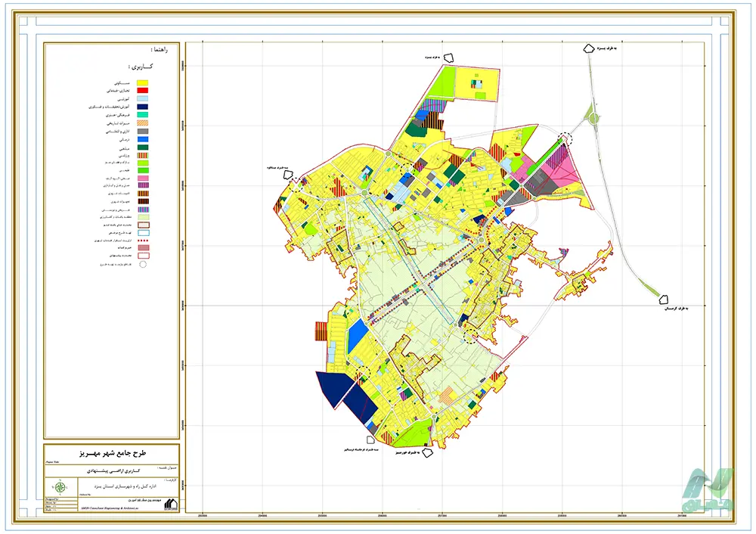Screen dimensions: 756x534
Task: Click the red commercial legend swatch
Action: [x=143, y=91]
